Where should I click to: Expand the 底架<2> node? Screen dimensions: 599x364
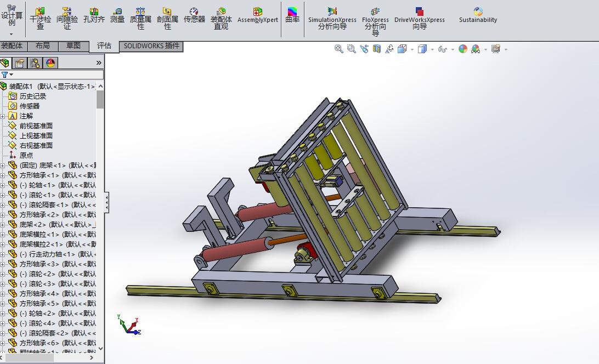[2, 225]
